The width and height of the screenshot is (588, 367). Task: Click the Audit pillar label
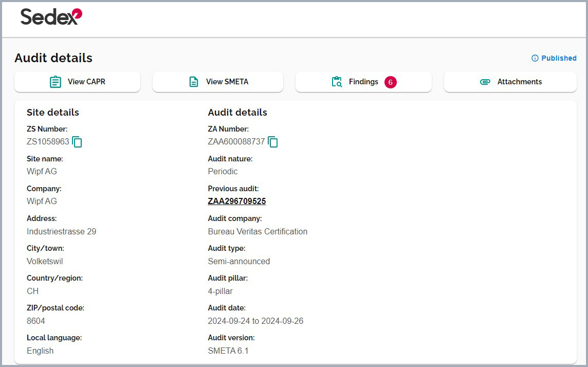point(228,278)
